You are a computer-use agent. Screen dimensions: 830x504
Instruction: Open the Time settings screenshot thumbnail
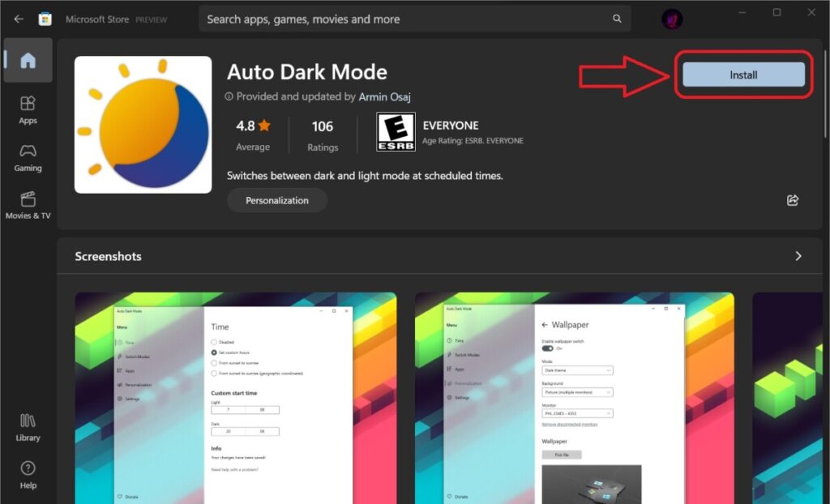[236, 398]
